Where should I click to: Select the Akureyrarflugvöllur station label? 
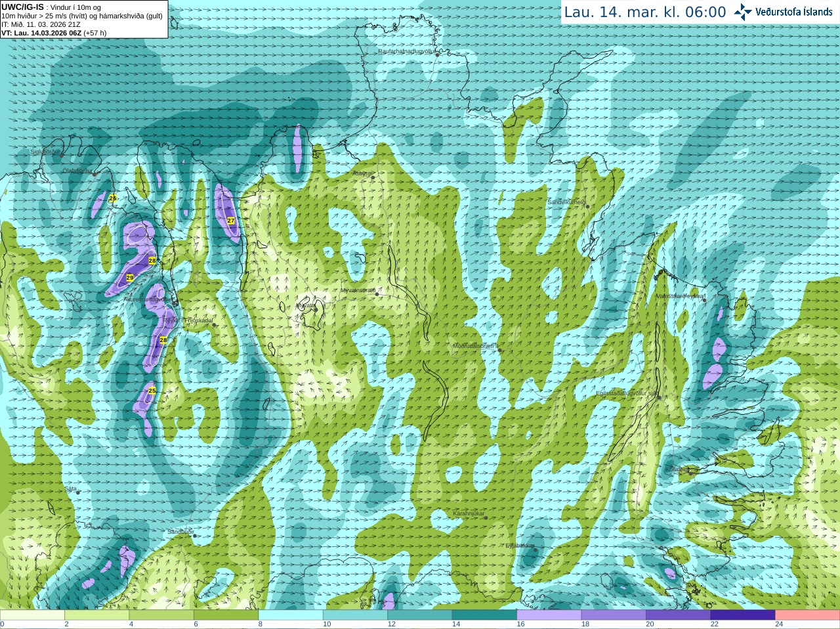point(148,299)
